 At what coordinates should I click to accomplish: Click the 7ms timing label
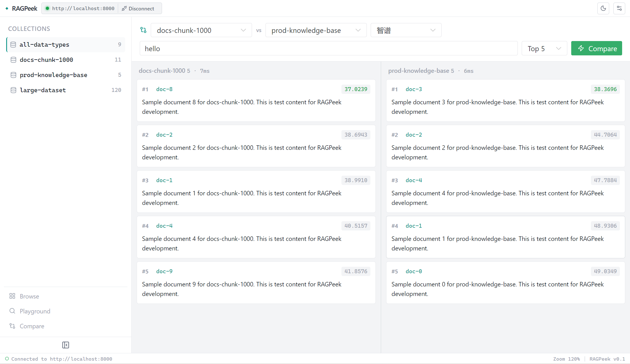tap(205, 71)
